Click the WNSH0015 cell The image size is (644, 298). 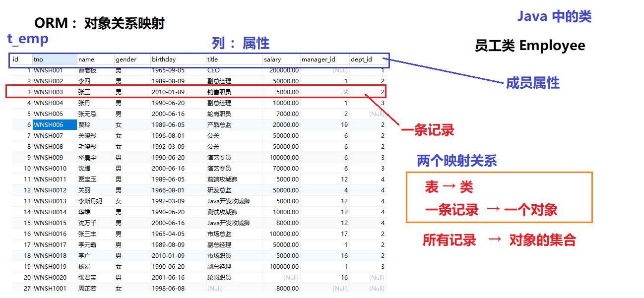55,223
